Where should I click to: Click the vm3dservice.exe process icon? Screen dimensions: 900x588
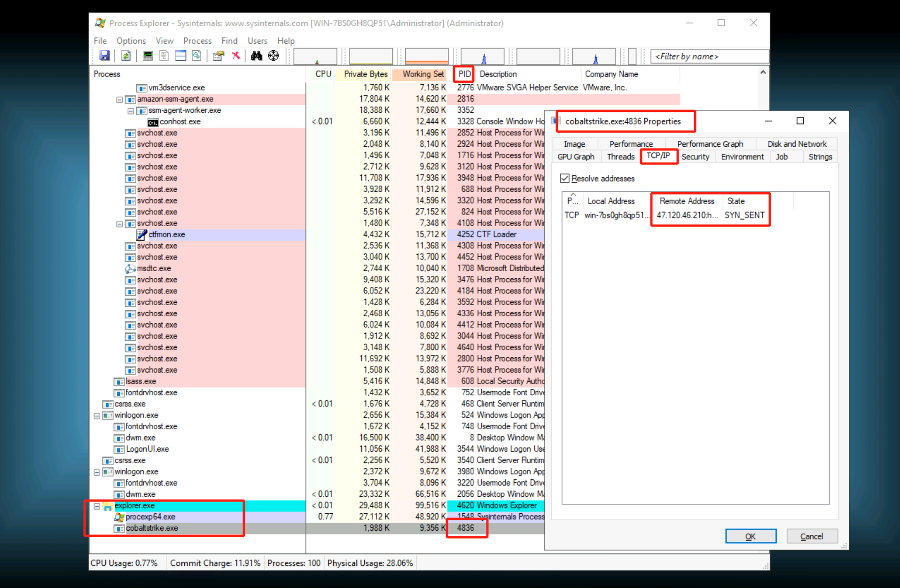pos(141,88)
